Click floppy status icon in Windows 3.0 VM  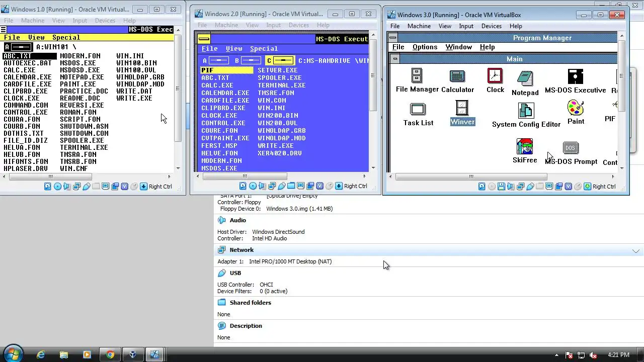(x=501, y=187)
